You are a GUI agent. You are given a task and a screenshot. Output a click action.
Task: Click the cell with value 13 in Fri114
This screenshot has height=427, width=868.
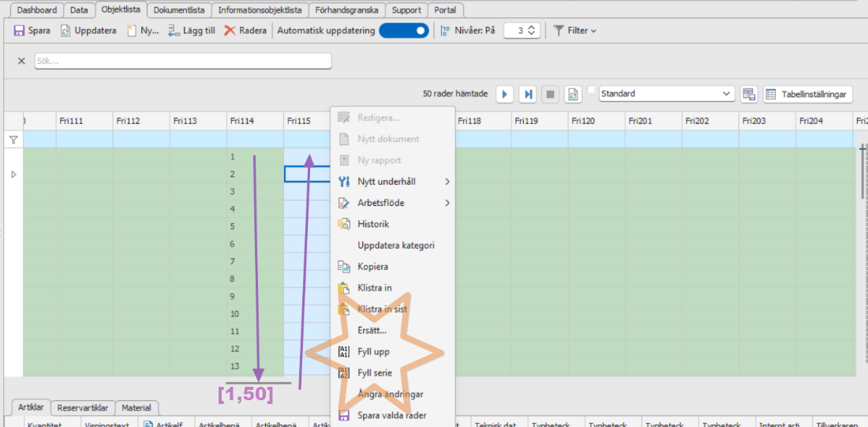coord(255,366)
